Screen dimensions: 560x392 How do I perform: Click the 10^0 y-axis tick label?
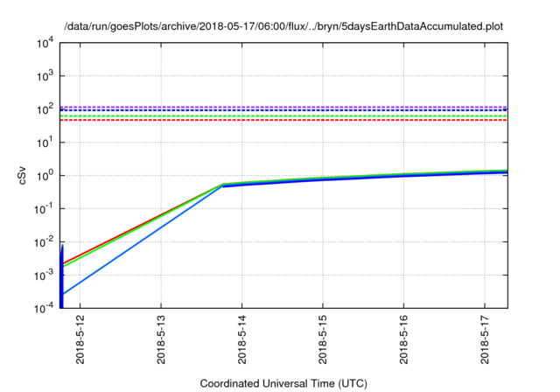pyautogui.click(x=45, y=175)
